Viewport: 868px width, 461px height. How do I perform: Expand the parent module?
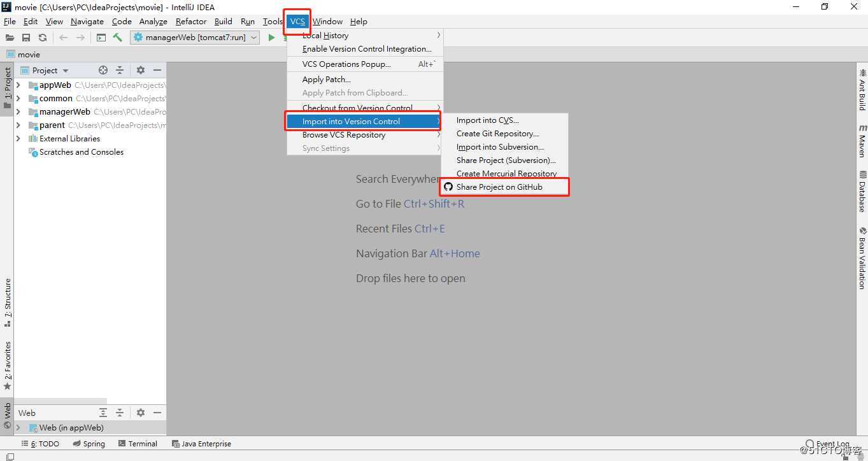point(18,125)
